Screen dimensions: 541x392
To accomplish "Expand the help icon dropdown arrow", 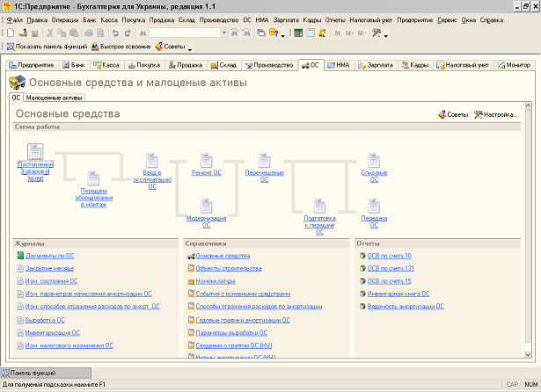I will pyautogui.click(x=283, y=35).
